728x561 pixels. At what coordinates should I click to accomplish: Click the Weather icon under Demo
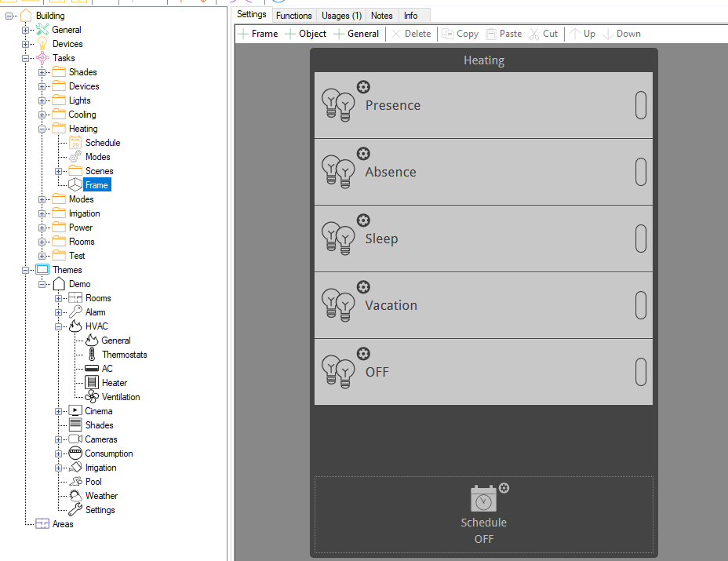(75, 496)
